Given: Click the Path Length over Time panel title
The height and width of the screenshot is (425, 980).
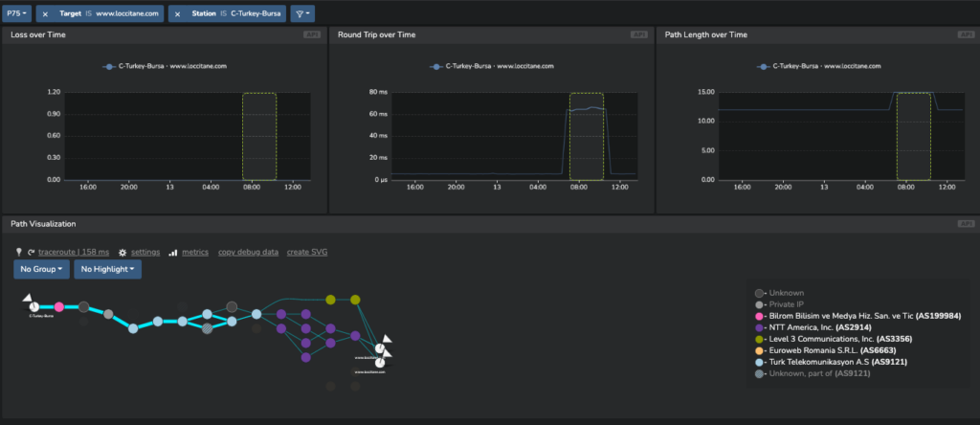Looking at the screenshot, I should (x=706, y=35).
